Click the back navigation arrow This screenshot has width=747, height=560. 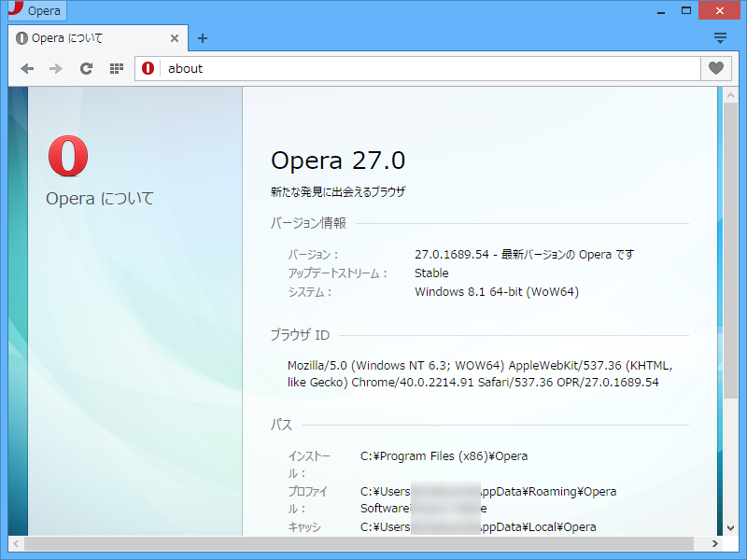(x=27, y=68)
